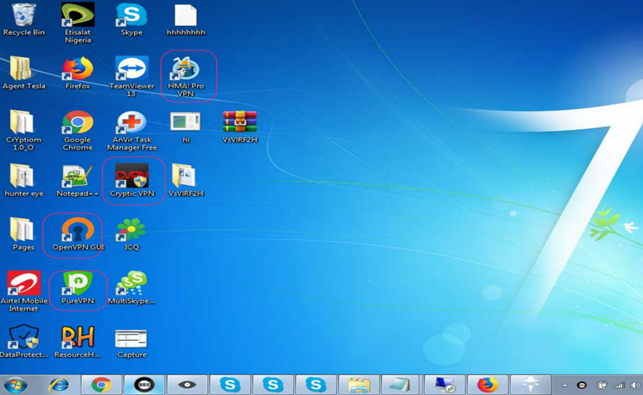Switch to the Firefox taskbar window
The height and width of the screenshot is (395, 643).
click(487, 385)
